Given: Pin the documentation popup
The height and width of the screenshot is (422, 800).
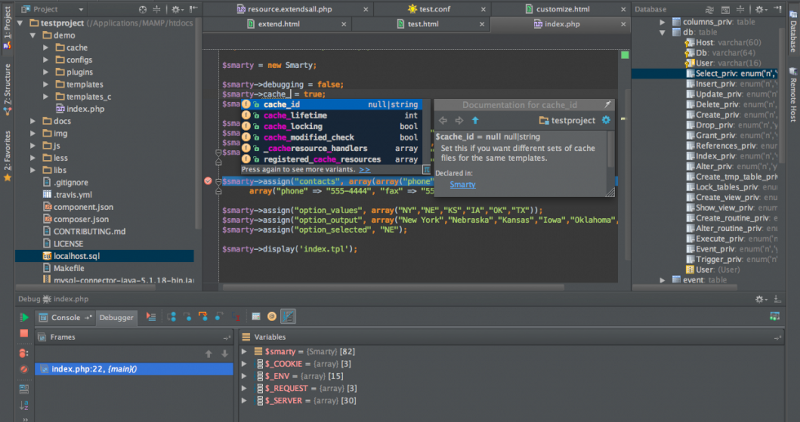Looking at the screenshot, I should (x=607, y=104).
